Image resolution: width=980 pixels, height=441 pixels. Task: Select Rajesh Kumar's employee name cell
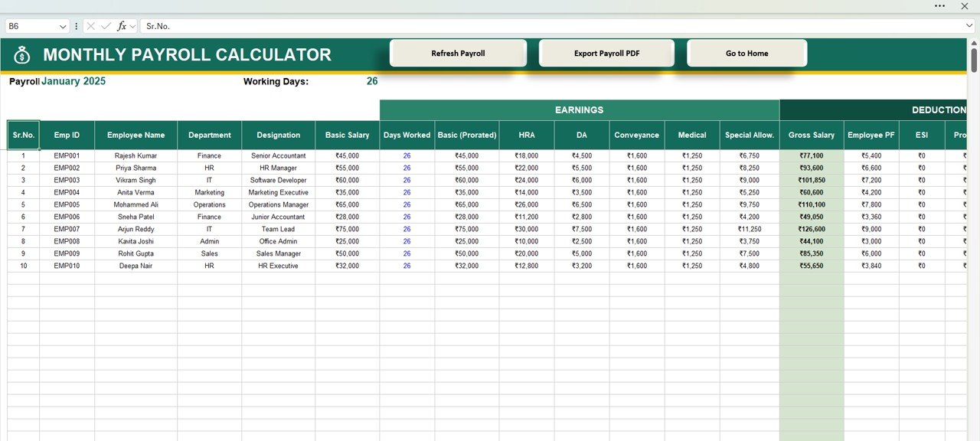(x=136, y=155)
